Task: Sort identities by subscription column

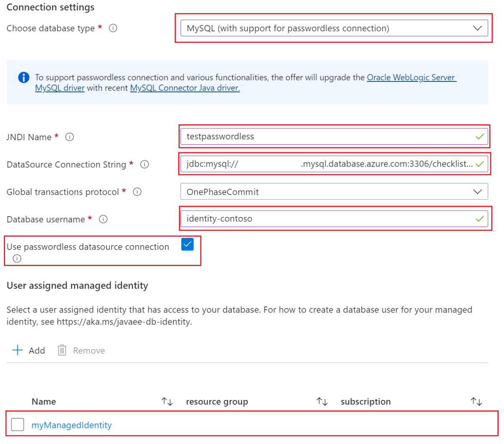Action: tap(476, 402)
